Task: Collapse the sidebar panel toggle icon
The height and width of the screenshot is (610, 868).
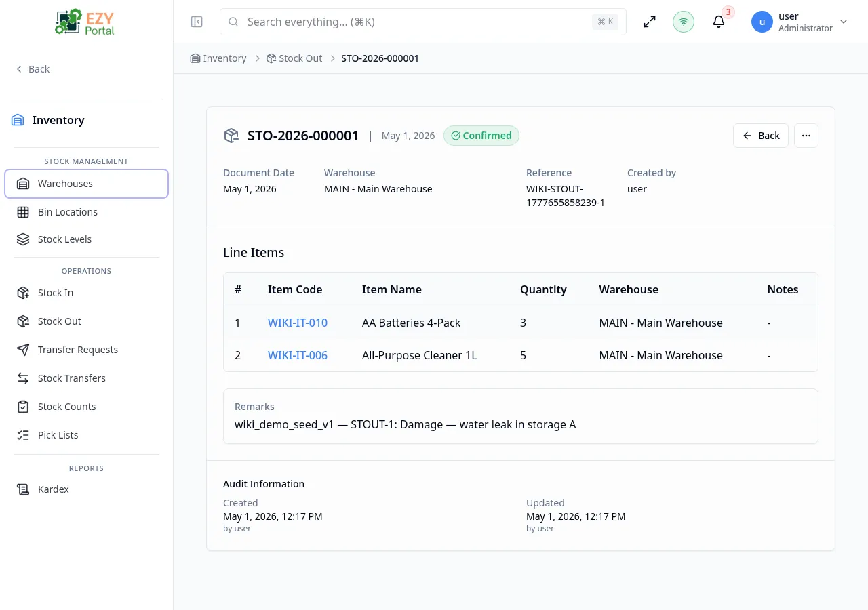Action: (197, 22)
